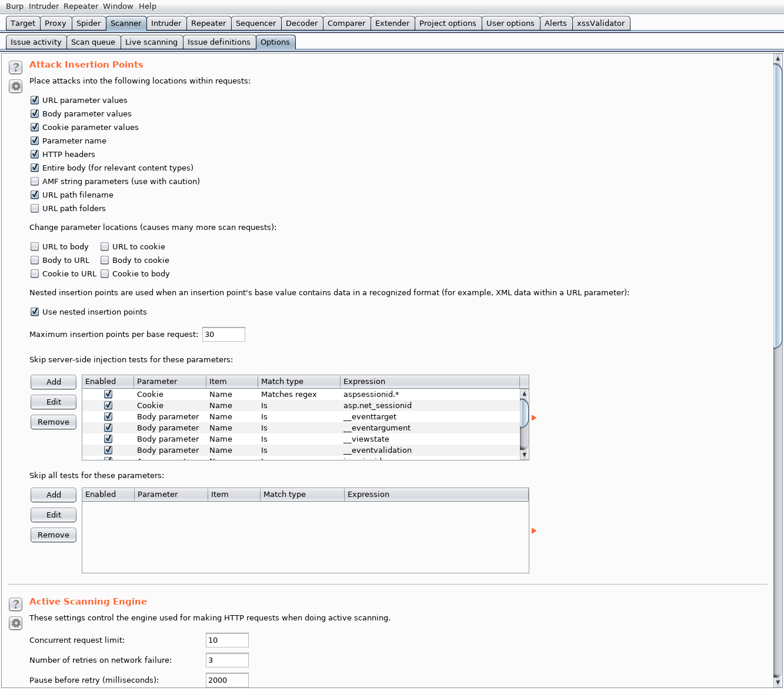This screenshot has width=784, height=691.
Task: Open settings gear for Active Scanning Engine
Action: point(16,623)
